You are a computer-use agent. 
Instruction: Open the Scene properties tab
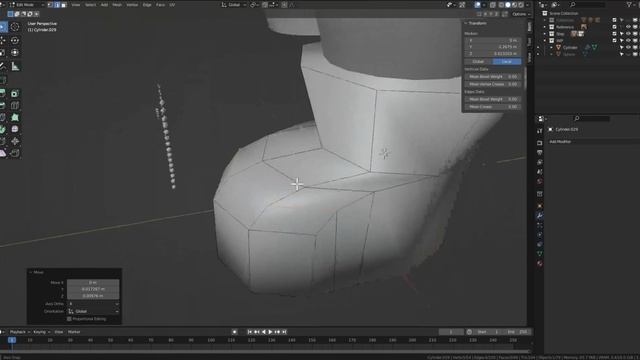(540, 172)
